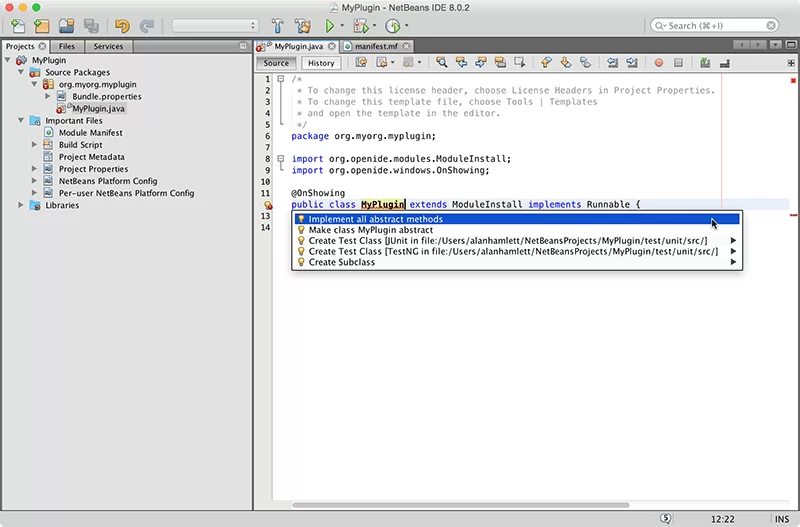800x527 pixels.
Task: Click the Shift Line Right icon
Action: tap(632, 63)
